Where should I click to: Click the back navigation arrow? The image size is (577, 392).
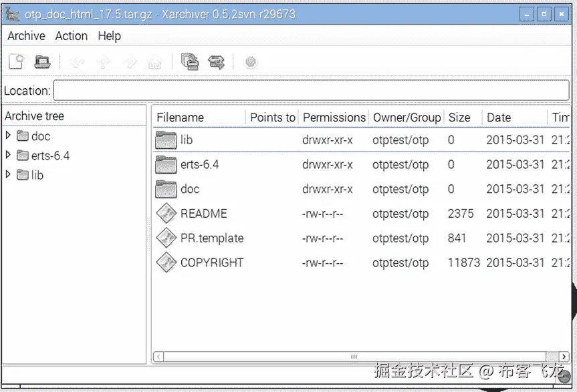76,61
